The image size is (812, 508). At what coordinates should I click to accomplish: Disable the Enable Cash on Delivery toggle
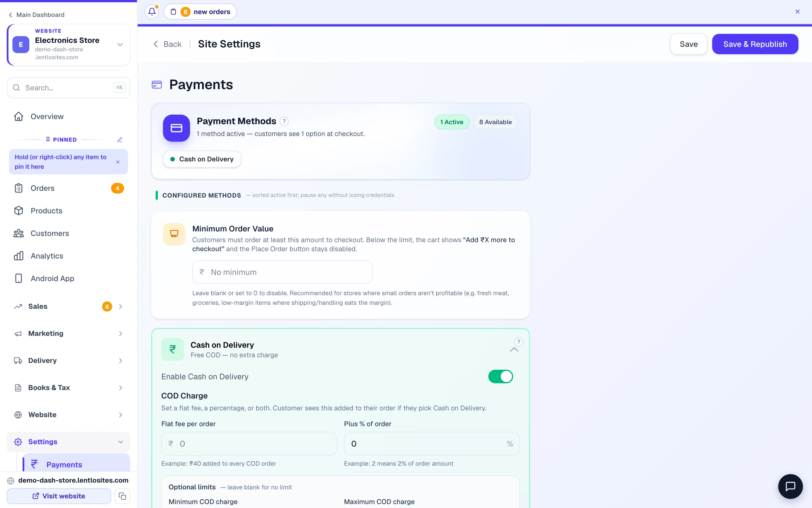pyautogui.click(x=500, y=376)
